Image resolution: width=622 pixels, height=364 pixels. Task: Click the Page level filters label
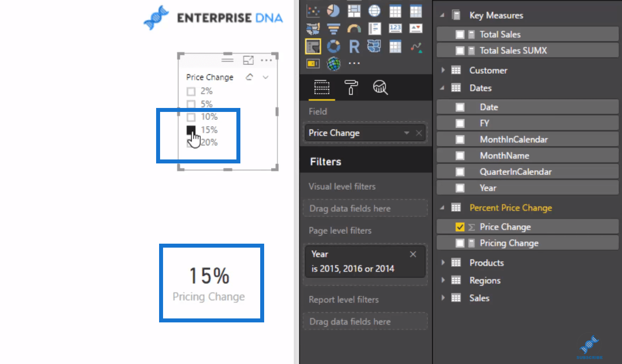340,231
